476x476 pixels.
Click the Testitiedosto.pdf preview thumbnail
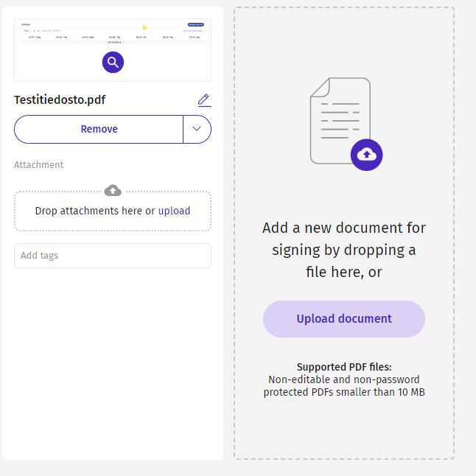tap(113, 50)
